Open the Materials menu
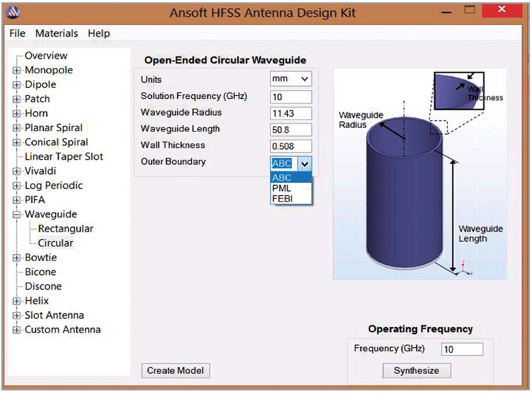This screenshot has height=393, width=532. pos(57,33)
